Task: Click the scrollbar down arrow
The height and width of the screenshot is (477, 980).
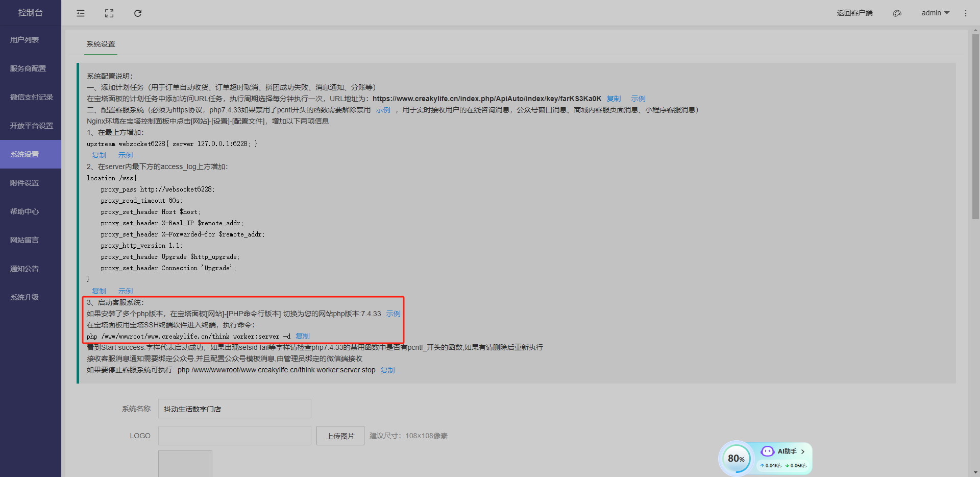Action: point(975,472)
